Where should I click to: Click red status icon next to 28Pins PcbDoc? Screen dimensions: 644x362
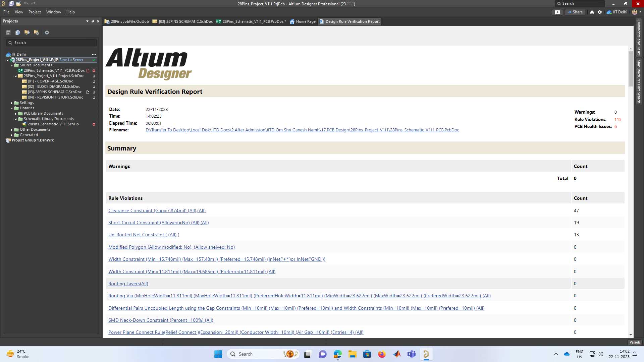pos(94,71)
